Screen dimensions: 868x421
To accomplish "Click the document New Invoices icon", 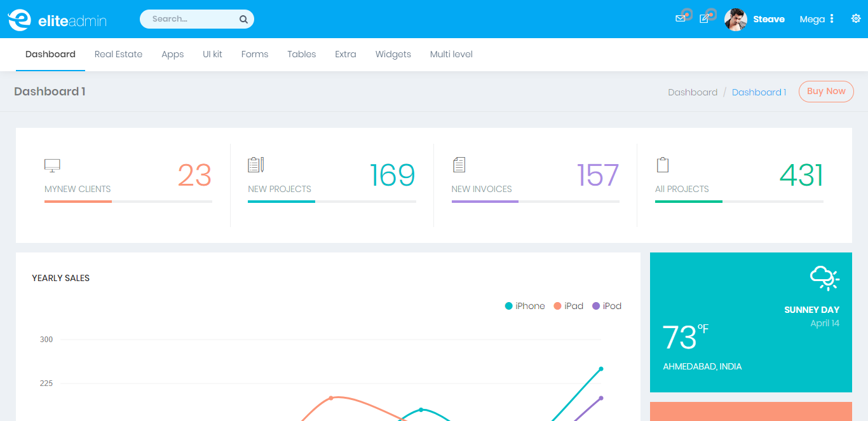I will coord(459,165).
